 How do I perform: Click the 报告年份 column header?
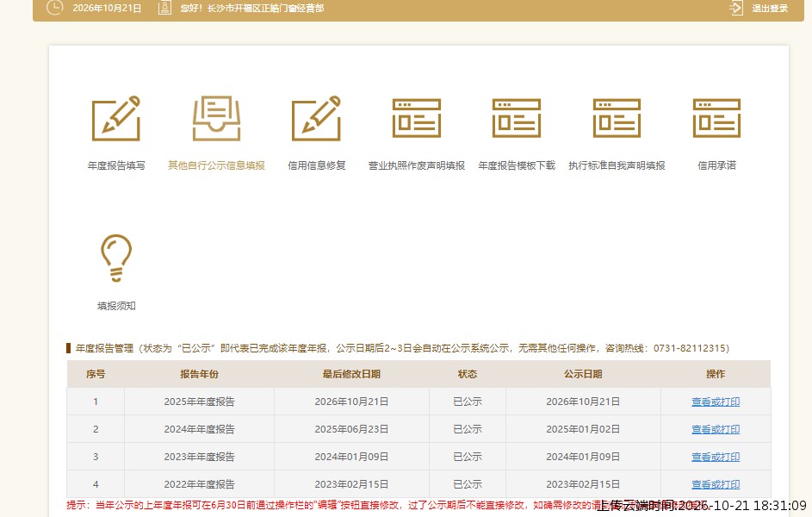coord(200,374)
